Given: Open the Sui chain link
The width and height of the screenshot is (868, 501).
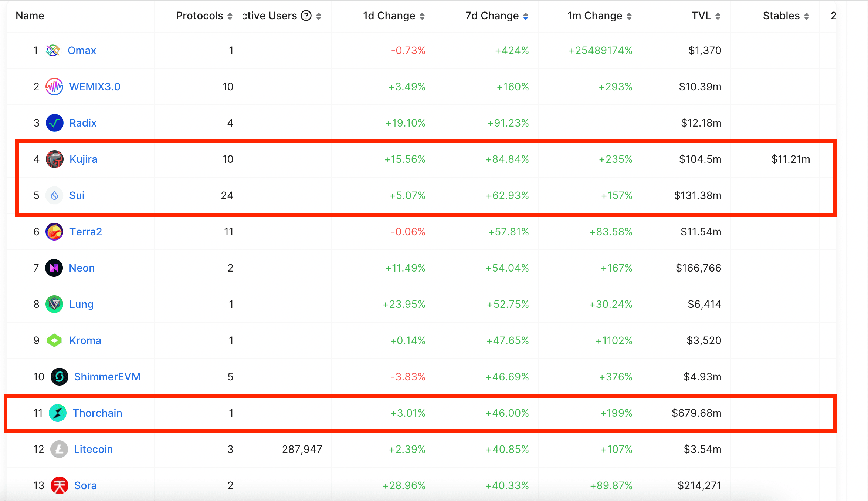Looking at the screenshot, I should 77,195.
